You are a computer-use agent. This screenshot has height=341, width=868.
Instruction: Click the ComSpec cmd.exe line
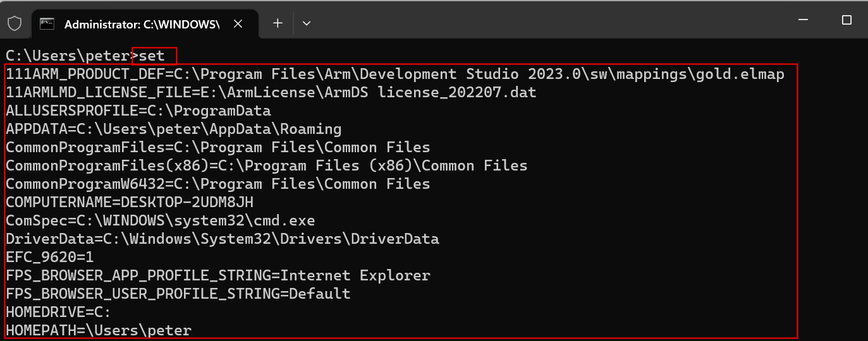pos(160,221)
